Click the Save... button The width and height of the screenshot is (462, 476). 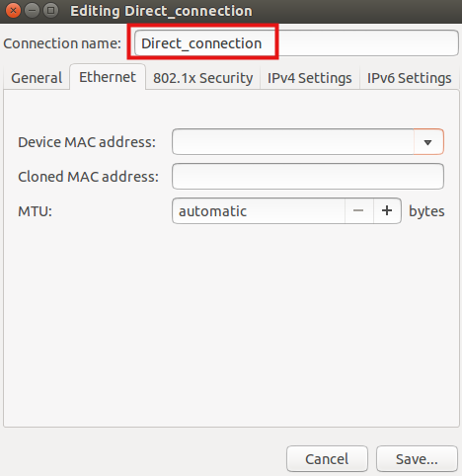point(417,459)
